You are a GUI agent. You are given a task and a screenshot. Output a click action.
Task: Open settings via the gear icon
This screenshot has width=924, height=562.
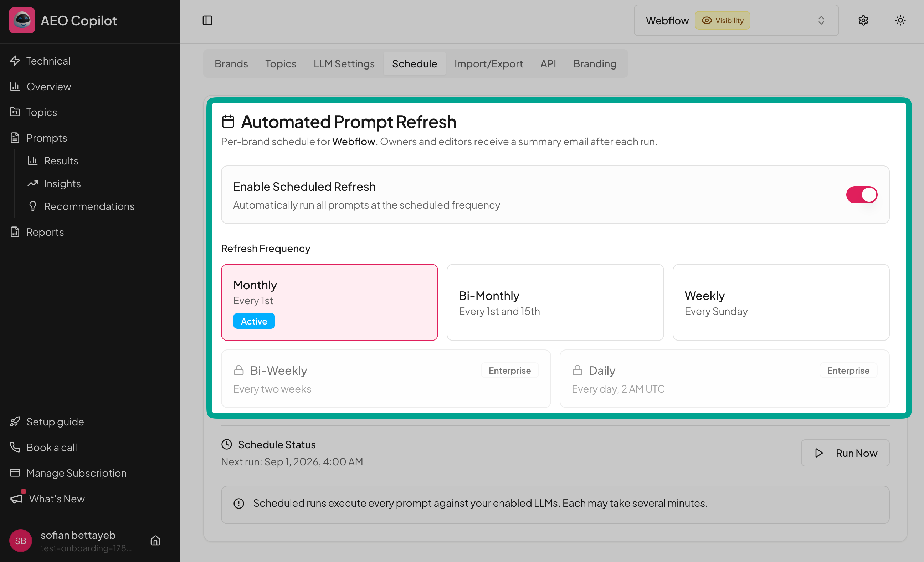863,20
